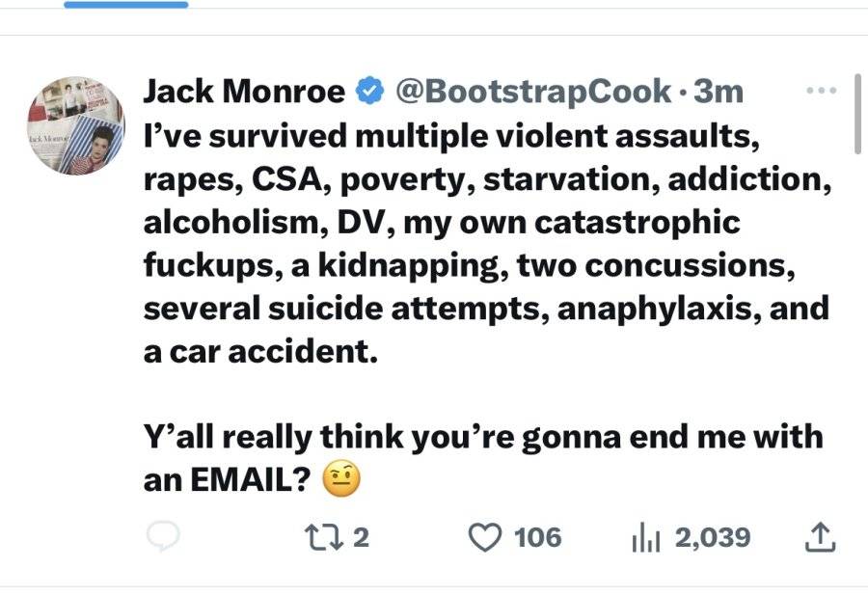Click the 106 likes count

(537, 537)
